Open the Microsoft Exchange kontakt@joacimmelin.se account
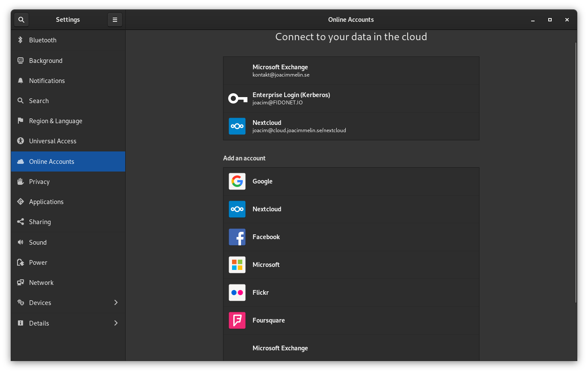This screenshot has height=373, width=588. point(351,71)
